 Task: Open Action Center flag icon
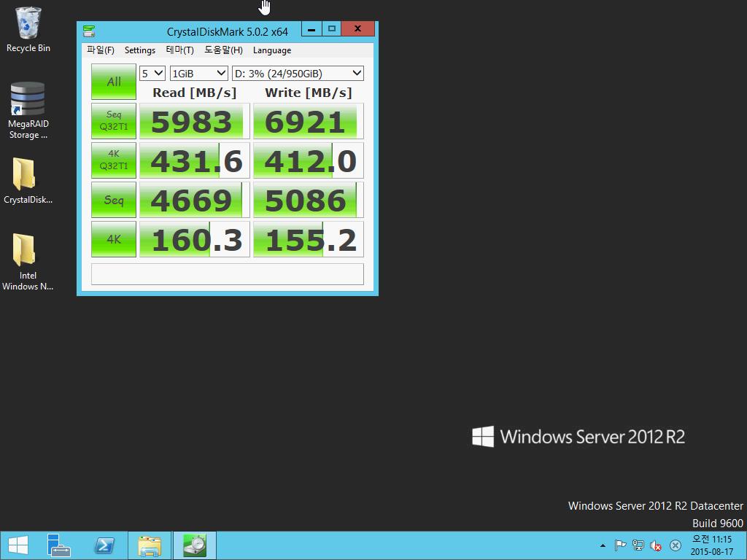[620, 545]
